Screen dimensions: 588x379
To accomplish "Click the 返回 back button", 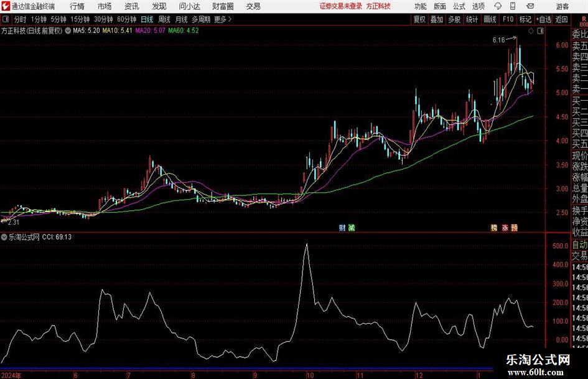I will pyautogui.click(x=561, y=19).
